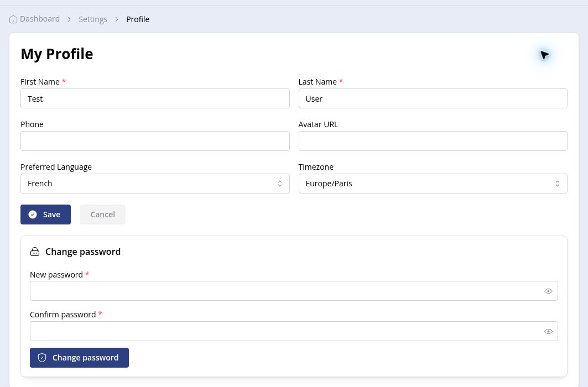Click the Change password section heading
This screenshot has width=588, height=387.
pos(83,252)
